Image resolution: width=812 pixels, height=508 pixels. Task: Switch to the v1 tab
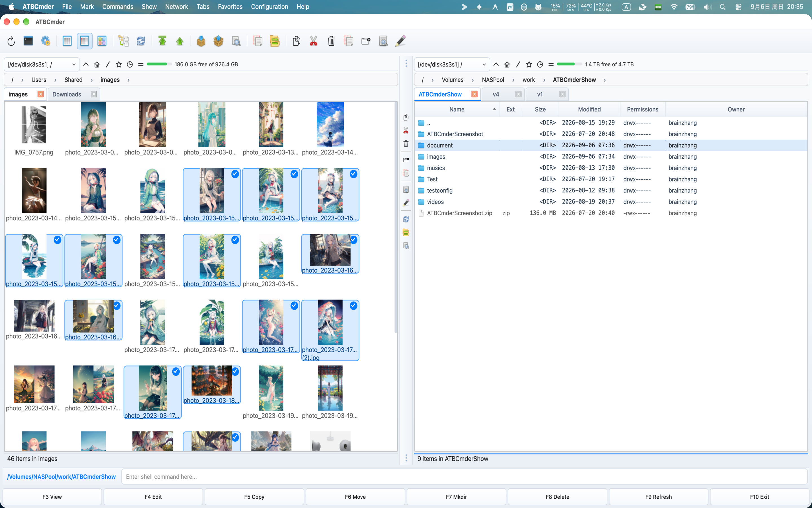540,95
